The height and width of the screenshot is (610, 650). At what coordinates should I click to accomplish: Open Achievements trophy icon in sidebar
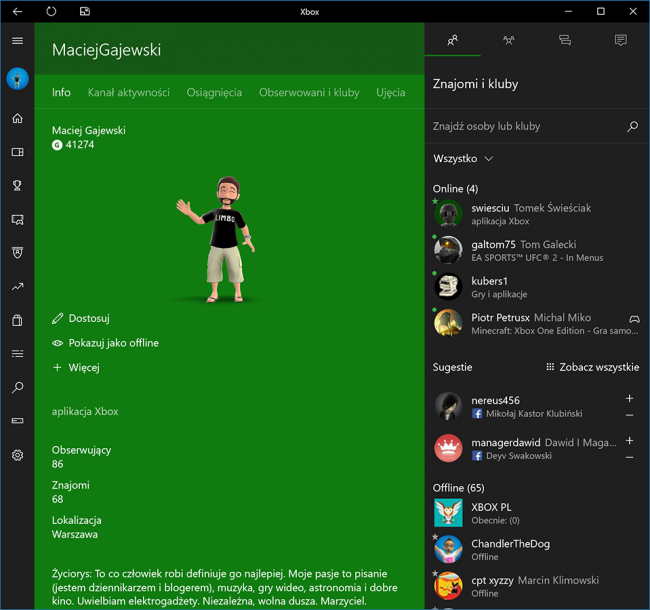[x=17, y=185]
